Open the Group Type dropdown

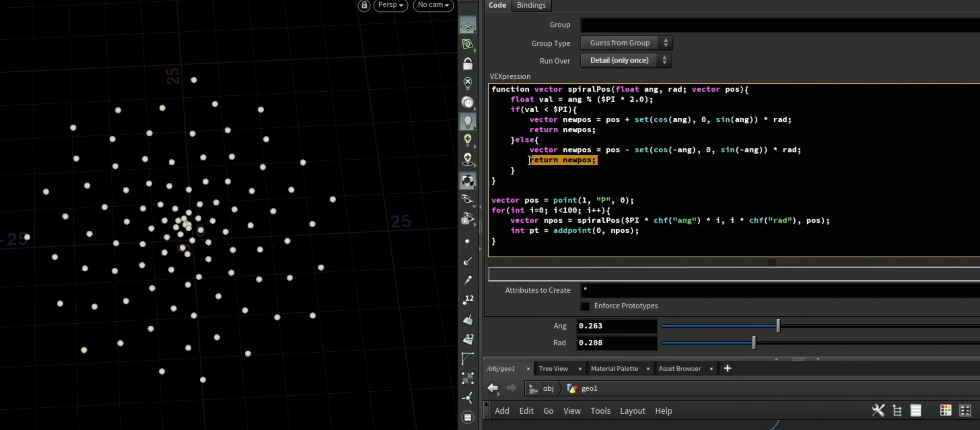pyautogui.click(x=626, y=43)
